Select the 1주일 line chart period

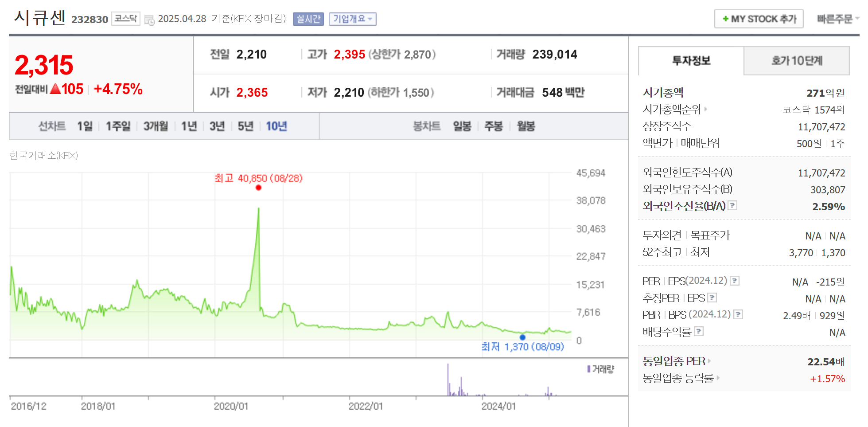(x=118, y=126)
